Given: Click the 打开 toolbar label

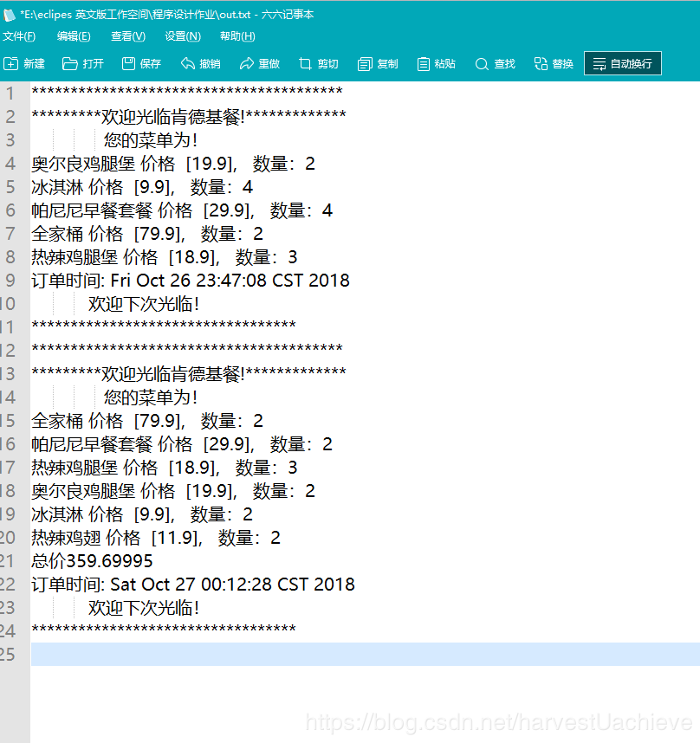Looking at the screenshot, I should (x=94, y=63).
